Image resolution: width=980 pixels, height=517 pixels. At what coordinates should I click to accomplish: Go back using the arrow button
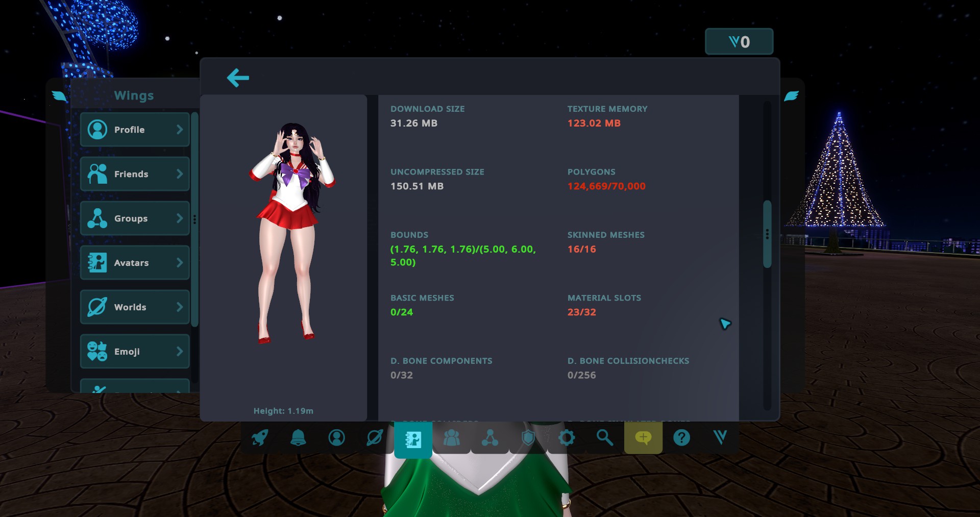pyautogui.click(x=238, y=78)
